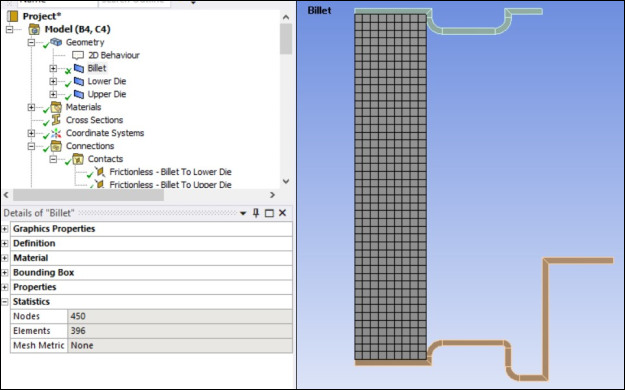Image resolution: width=625 pixels, height=390 pixels.
Task: Select the Contacts item
Action: 105,159
